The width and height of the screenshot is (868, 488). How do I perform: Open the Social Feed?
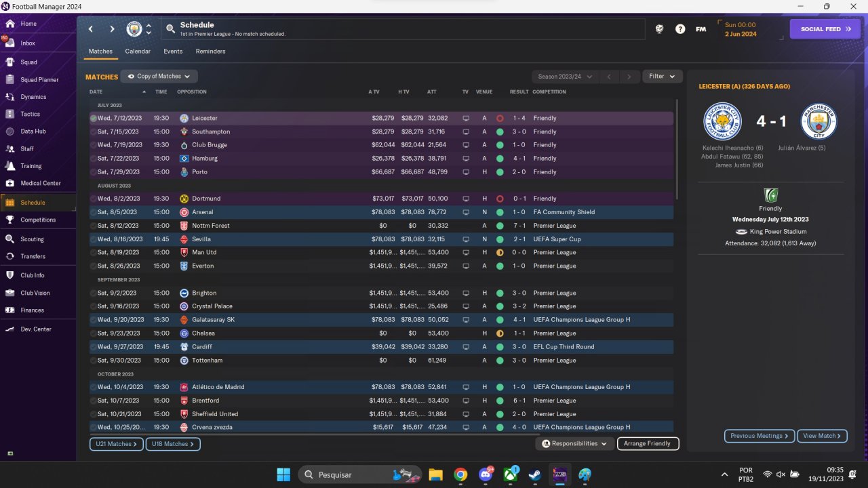[x=825, y=29]
